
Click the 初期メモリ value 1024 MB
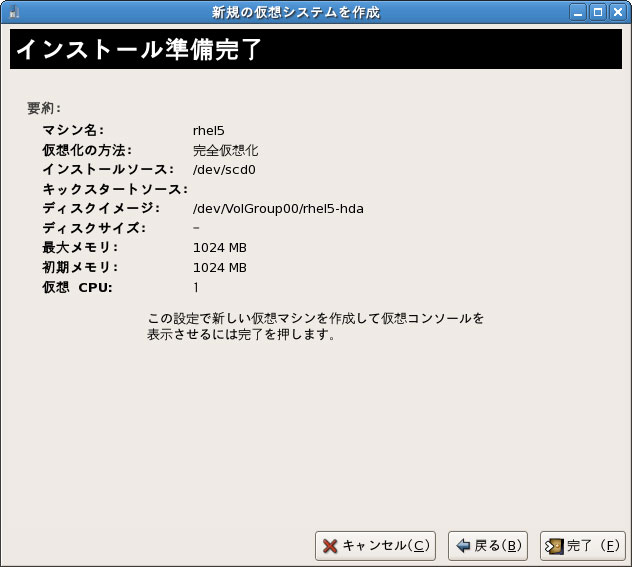(219, 267)
